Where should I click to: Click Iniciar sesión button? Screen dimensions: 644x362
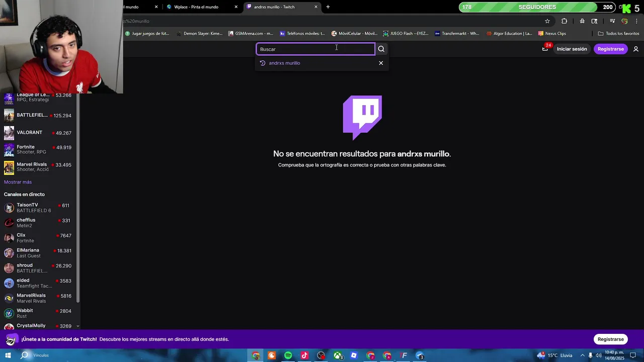coord(572,49)
